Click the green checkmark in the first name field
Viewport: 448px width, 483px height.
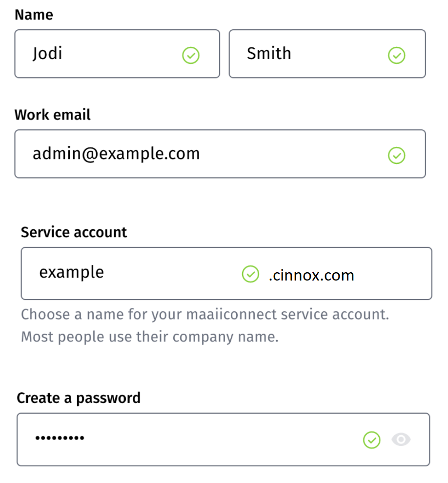tap(191, 56)
